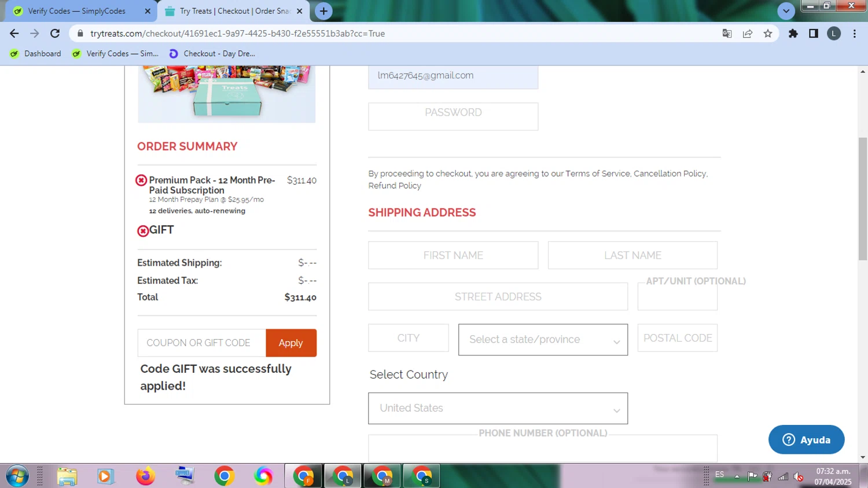Open Media Player taskbar icon
This screenshot has width=868, height=488.
105,476
